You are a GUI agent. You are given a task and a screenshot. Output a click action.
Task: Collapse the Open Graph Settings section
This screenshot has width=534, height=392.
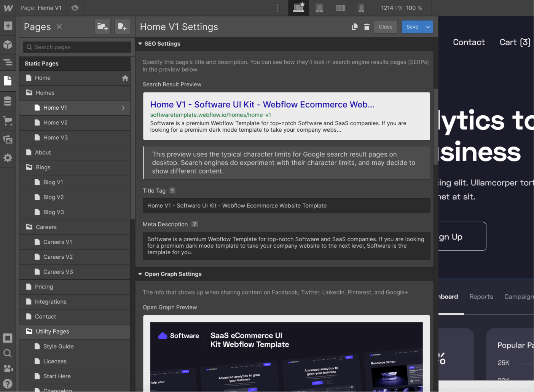140,274
